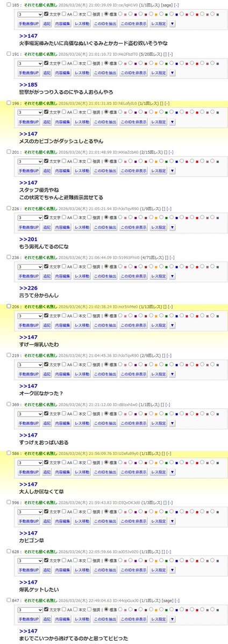Click 手動画像UP in post 219
228x644 pixels.
pyautogui.click(x=29, y=374)
